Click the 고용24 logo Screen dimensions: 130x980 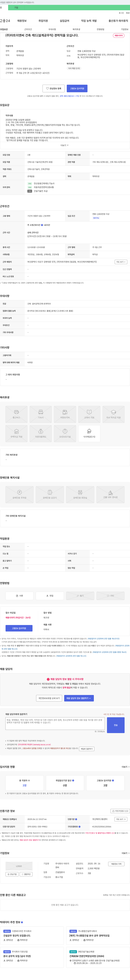pyautogui.click(x=5, y=21)
